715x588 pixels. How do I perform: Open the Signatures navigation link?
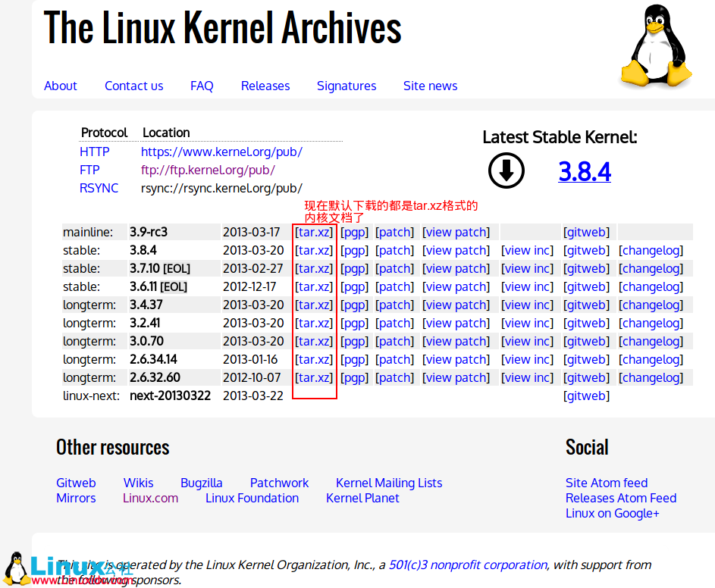(347, 86)
